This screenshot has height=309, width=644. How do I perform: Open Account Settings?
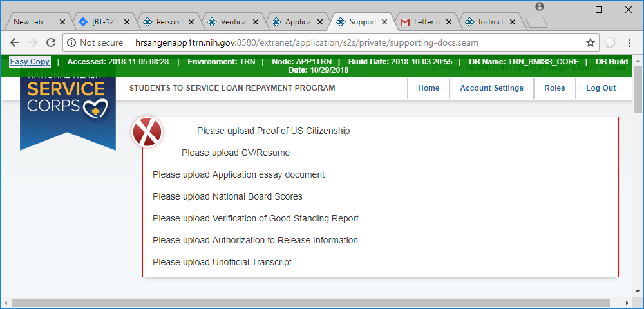click(x=491, y=88)
